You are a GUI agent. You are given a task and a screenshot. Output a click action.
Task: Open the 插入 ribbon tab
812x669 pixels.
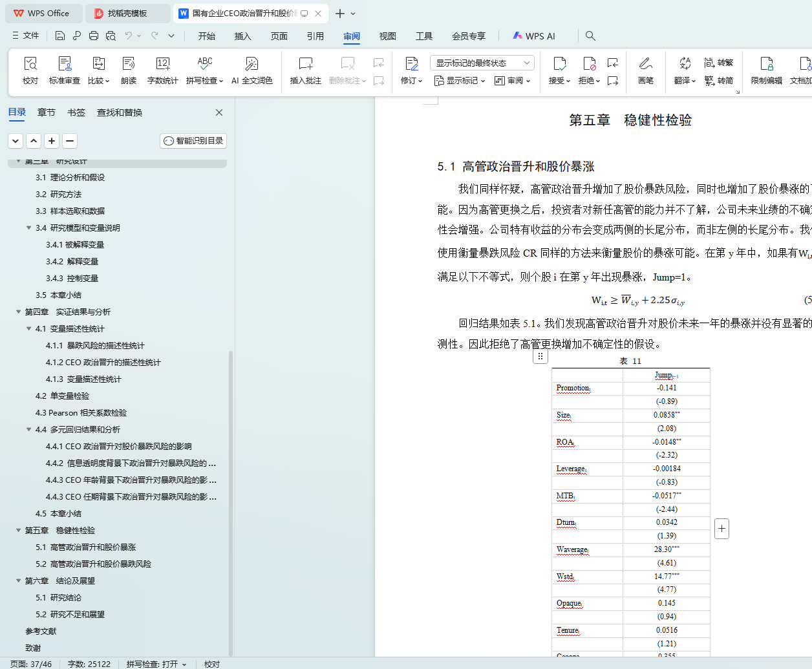click(x=243, y=36)
